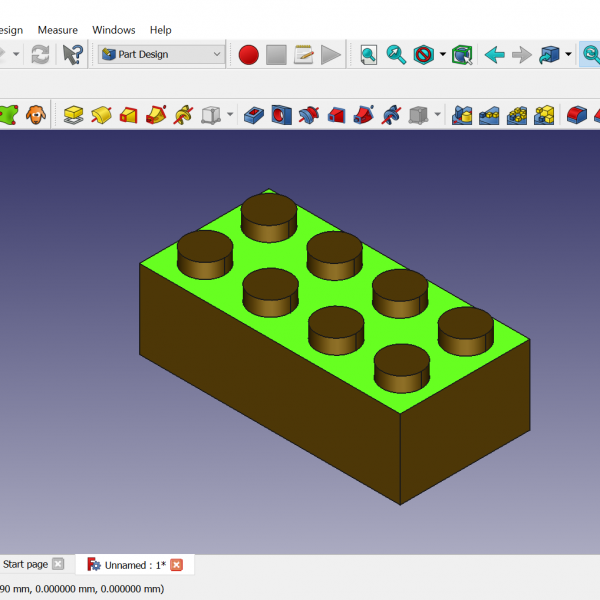Open the Macros list editor icon
This screenshot has width=600, height=600.
pos(304,55)
